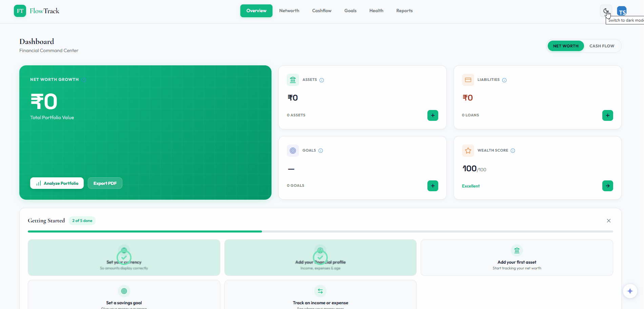The image size is (644, 309).
Task: Click the bank icon on first asset card
Action: point(517,251)
